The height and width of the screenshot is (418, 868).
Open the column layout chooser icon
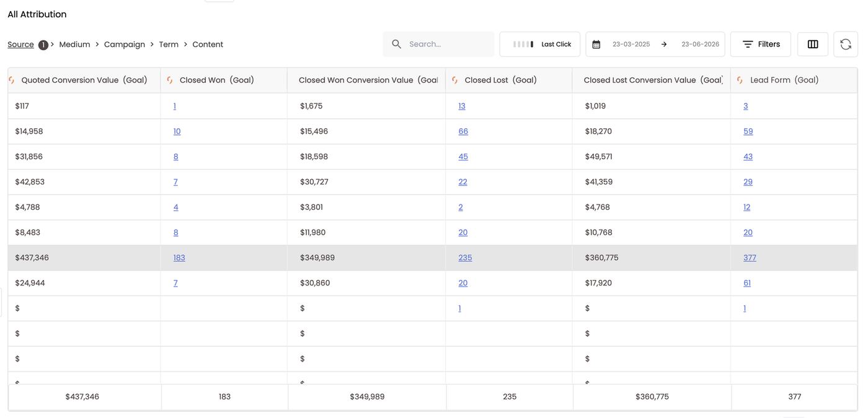813,44
